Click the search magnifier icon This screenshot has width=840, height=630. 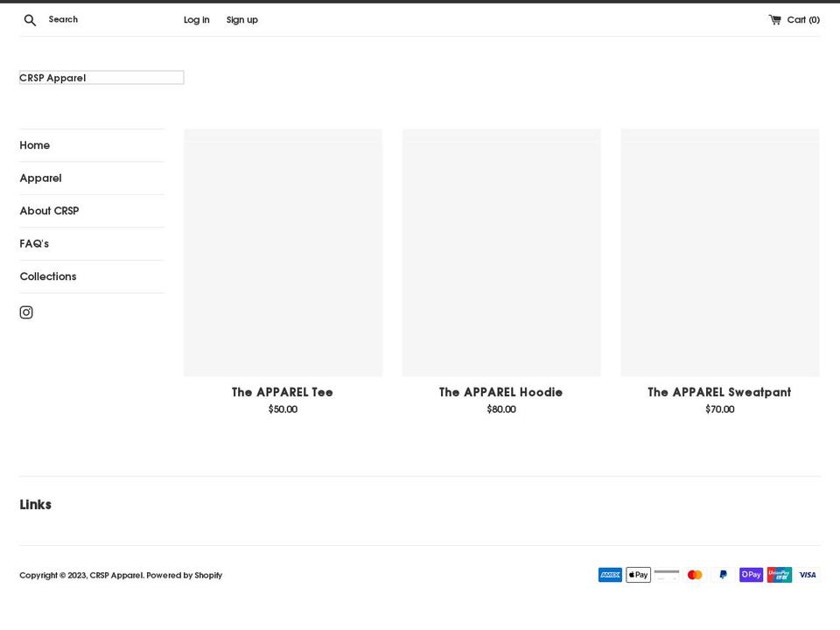[x=30, y=20]
